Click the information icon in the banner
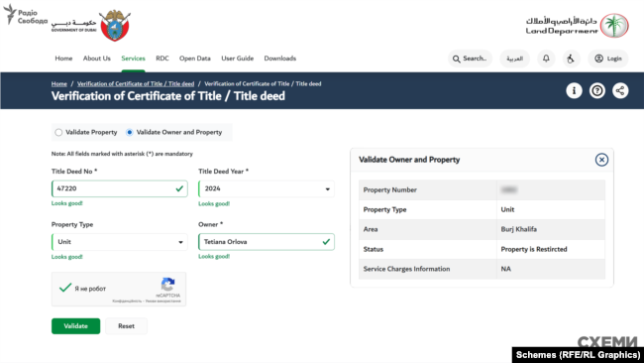The width and height of the screenshot is (644, 363). click(x=574, y=90)
